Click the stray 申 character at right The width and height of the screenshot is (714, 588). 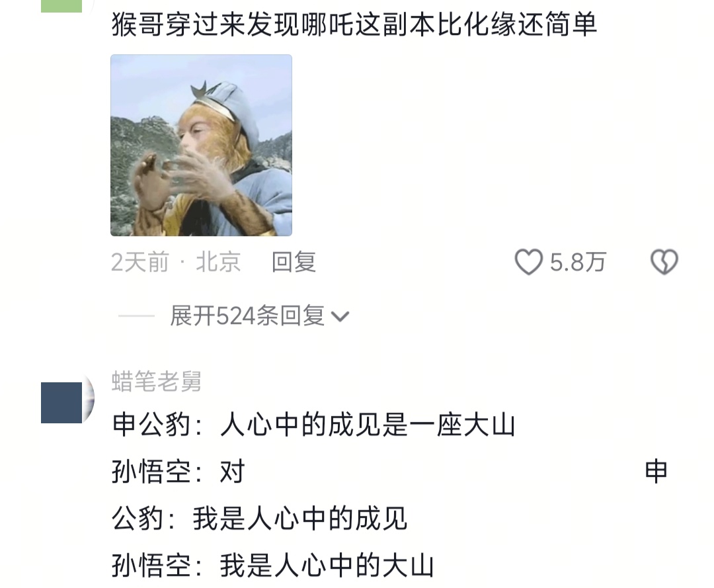tap(656, 472)
